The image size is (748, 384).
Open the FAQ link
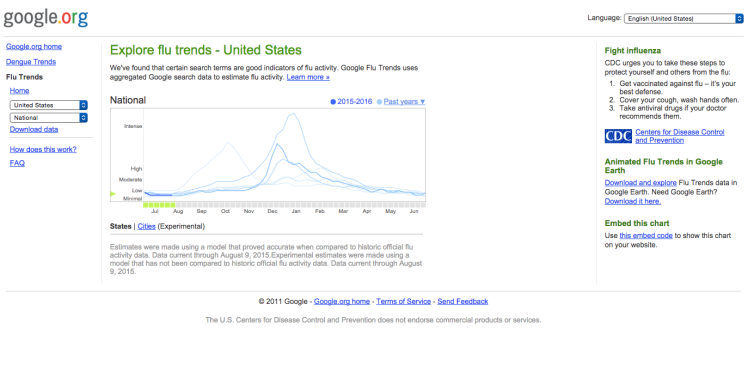click(17, 163)
